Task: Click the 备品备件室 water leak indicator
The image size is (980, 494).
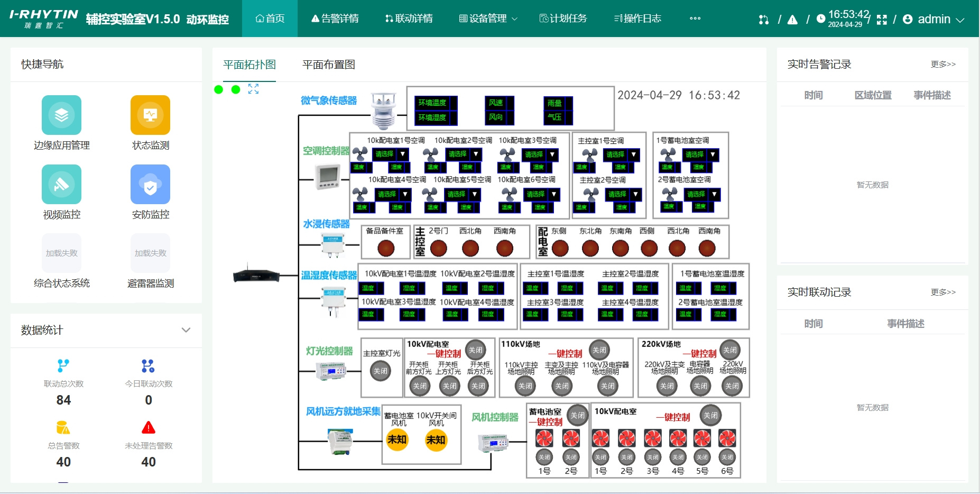Action: [x=386, y=248]
